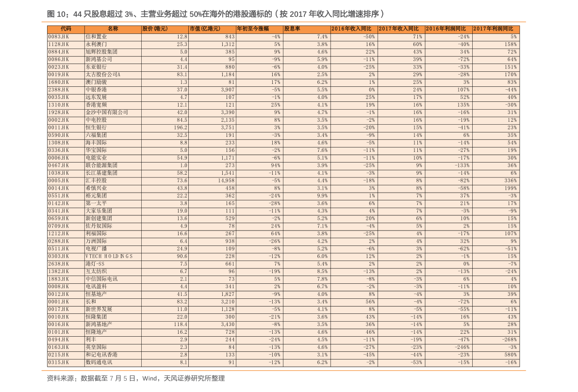Click the 2017年利润同比 column header
This screenshot has width=578, height=392.
tap(493, 29)
